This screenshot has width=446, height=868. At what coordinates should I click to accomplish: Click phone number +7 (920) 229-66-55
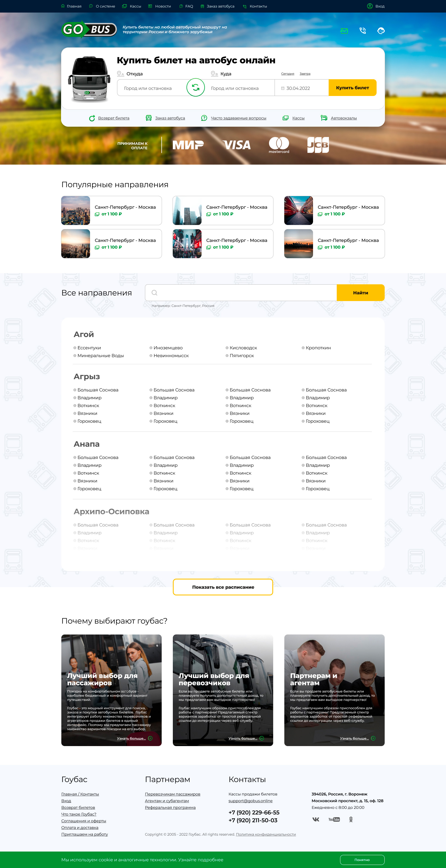(x=254, y=812)
